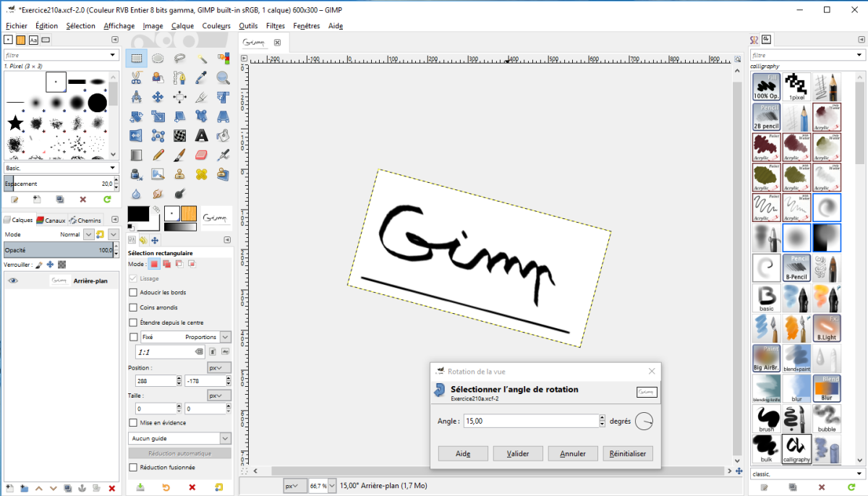Select the Paintbrush tool
The width and height of the screenshot is (868, 496).
point(180,155)
